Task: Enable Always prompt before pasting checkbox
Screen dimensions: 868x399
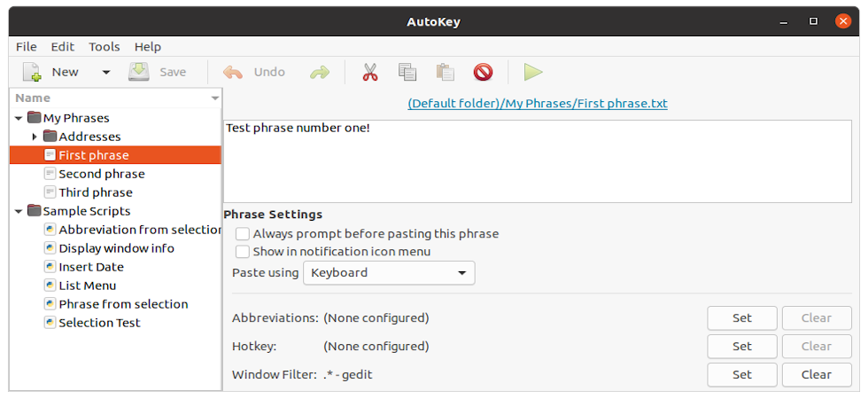Action: [243, 234]
